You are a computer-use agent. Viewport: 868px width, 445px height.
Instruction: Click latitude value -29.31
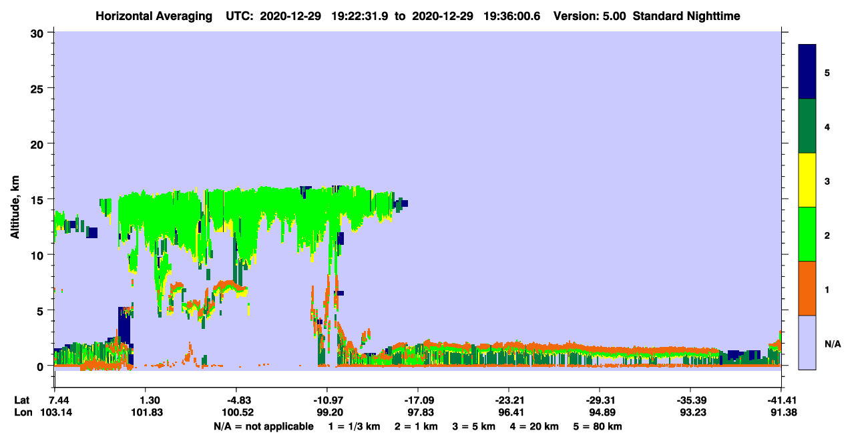pos(600,400)
